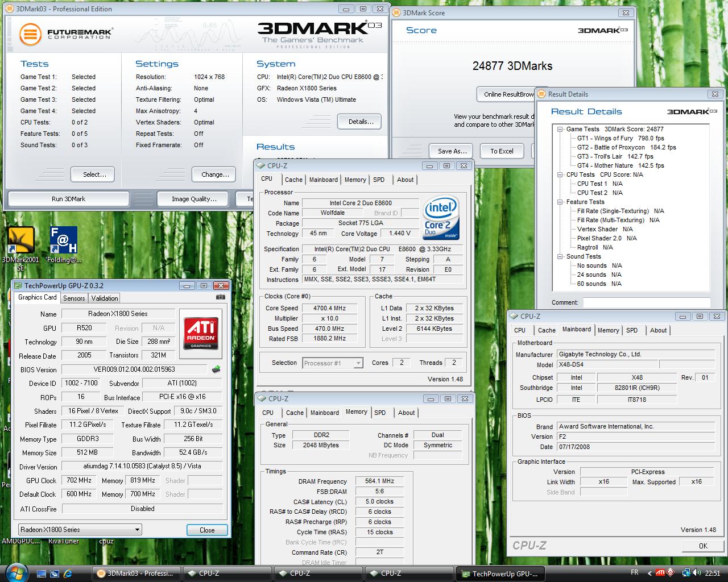Open the GPU-Z graphics card selection dropdown
728x582 pixels.
pyautogui.click(x=80, y=530)
